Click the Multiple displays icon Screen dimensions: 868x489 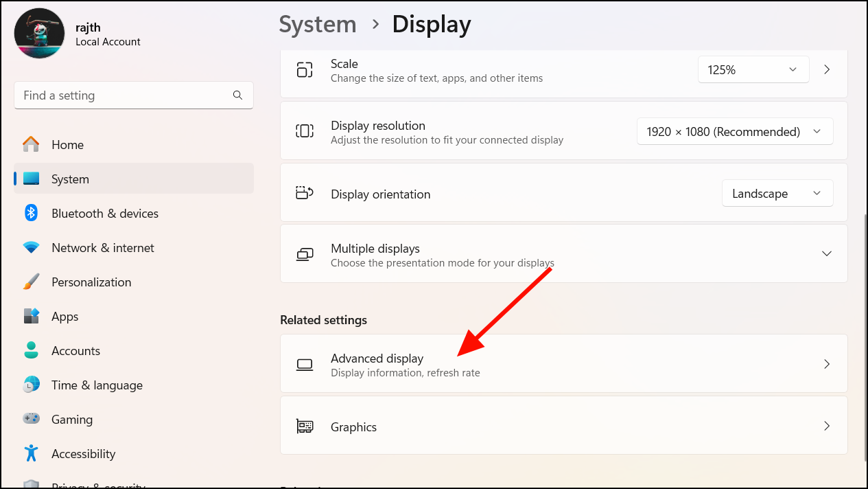point(304,254)
